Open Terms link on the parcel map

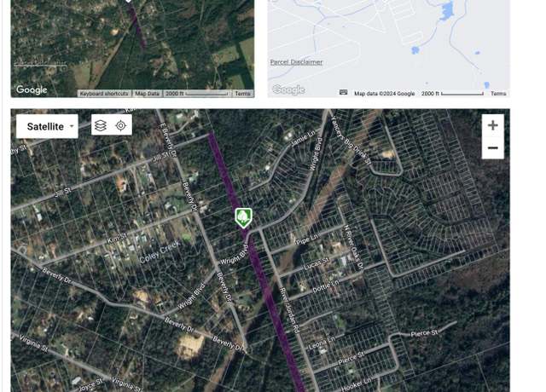tap(498, 94)
